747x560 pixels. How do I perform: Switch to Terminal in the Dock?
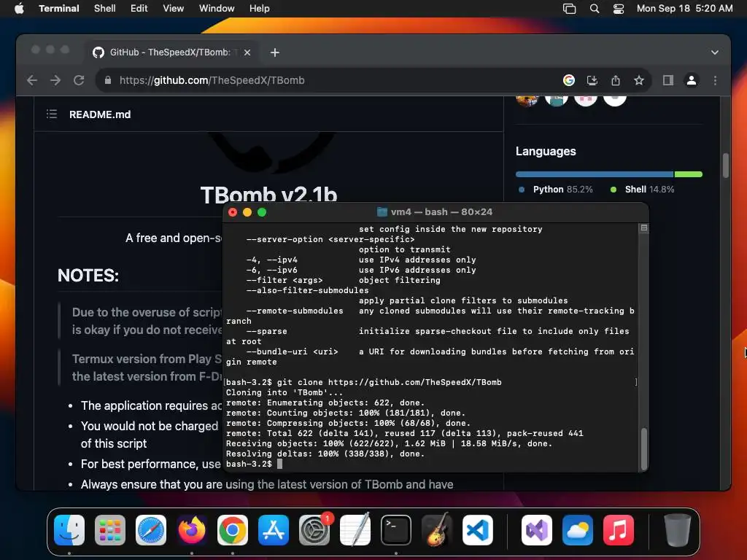click(x=396, y=530)
